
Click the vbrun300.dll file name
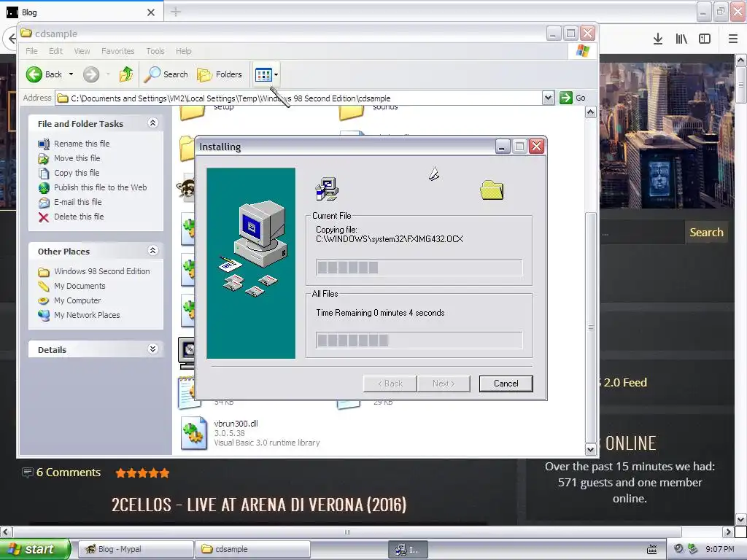pos(236,424)
